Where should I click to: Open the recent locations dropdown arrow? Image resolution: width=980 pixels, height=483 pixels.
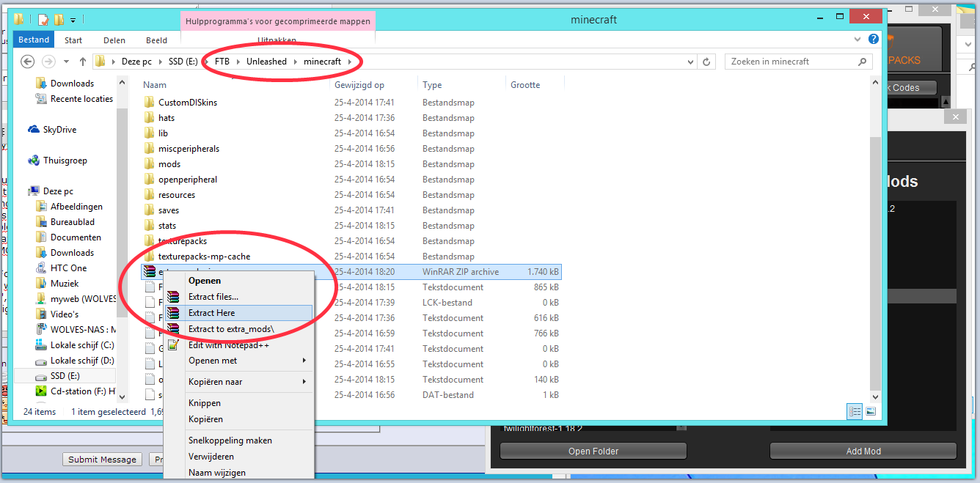67,62
